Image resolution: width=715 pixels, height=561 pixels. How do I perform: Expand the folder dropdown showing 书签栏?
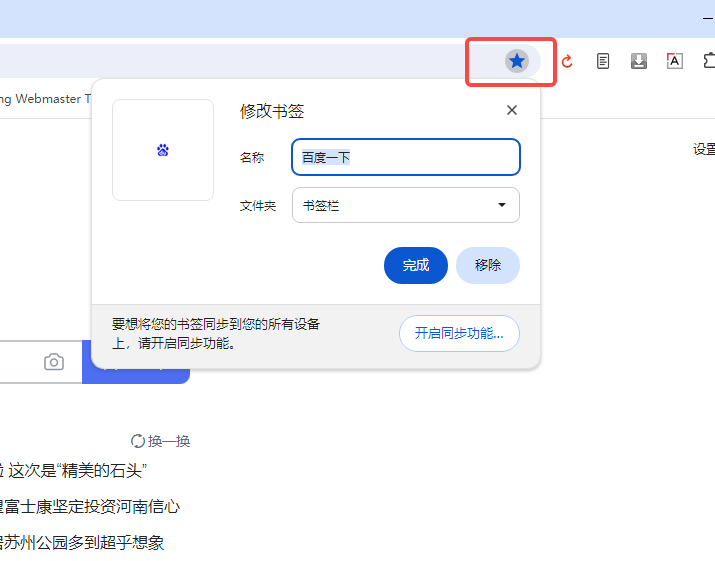point(406,205)
